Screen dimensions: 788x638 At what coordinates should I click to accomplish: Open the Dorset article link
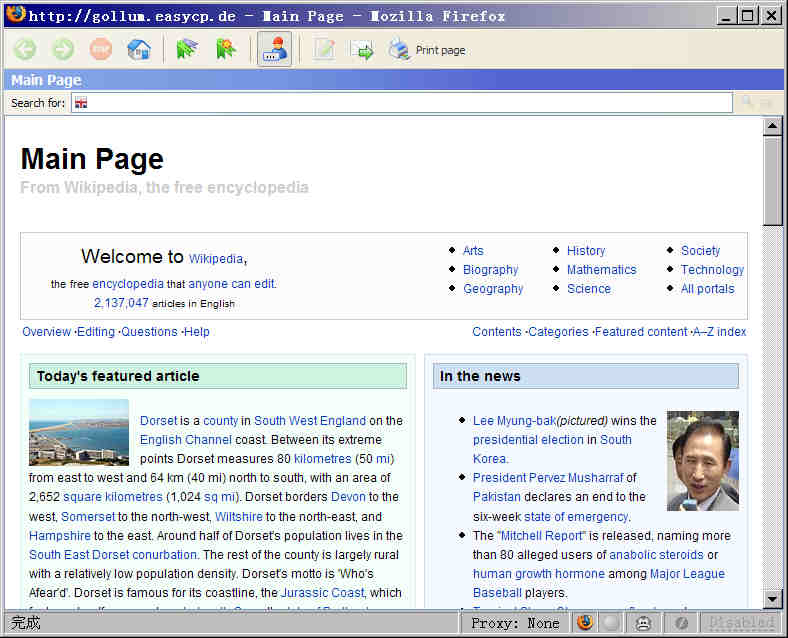[x=158, y=421]
